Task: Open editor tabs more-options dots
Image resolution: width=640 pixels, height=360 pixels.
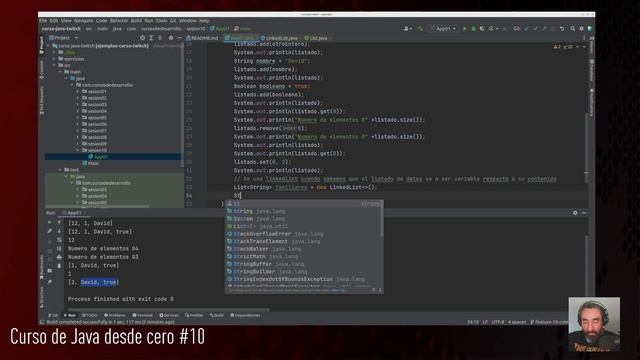Action: [x=584, y=38]
